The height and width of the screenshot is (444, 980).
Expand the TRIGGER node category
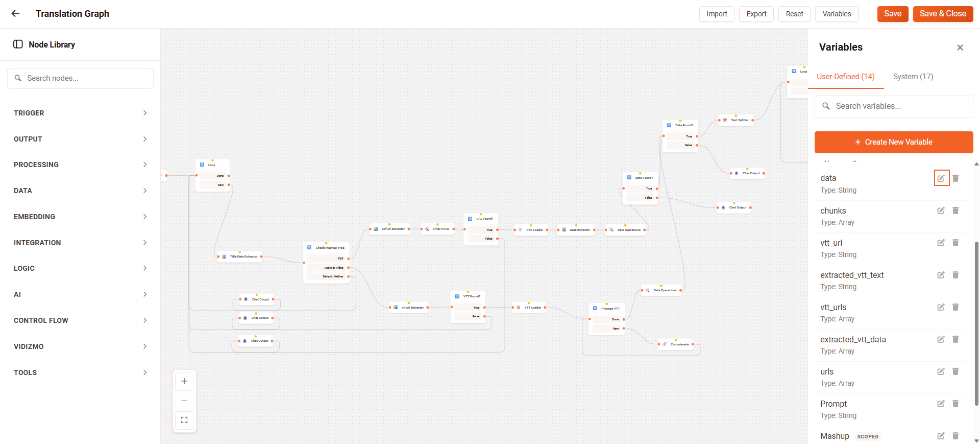(x=80, y=113)
